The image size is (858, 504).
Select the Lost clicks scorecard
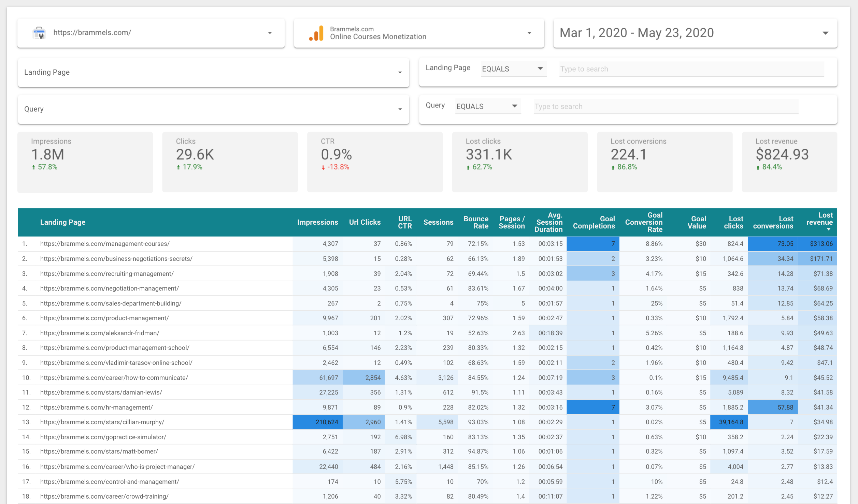click(519, 162)
